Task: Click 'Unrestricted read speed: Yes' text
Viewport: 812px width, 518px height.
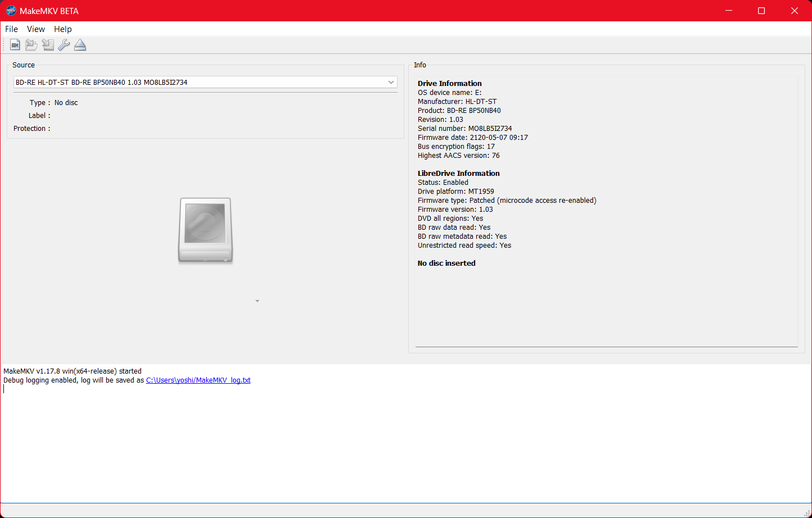Action: tap(464, 246)
